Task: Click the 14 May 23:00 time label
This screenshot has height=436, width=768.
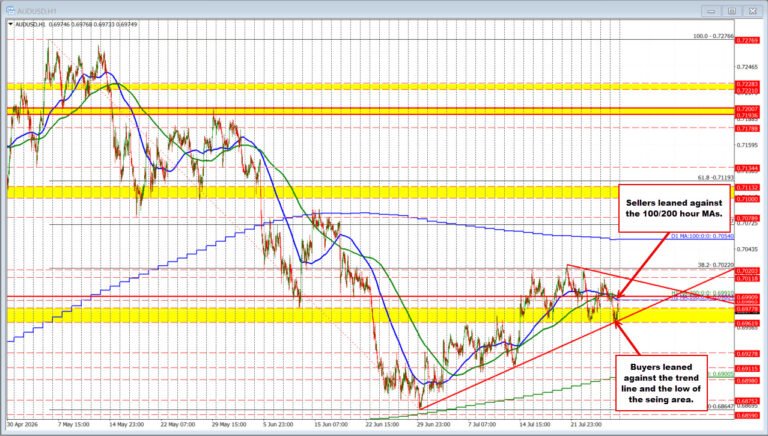Action: pyautogui.click(x=126, y=424)
